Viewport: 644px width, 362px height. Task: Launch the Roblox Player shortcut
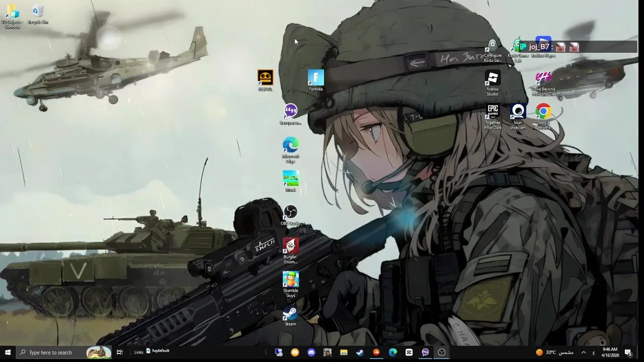tap(543, 47)
